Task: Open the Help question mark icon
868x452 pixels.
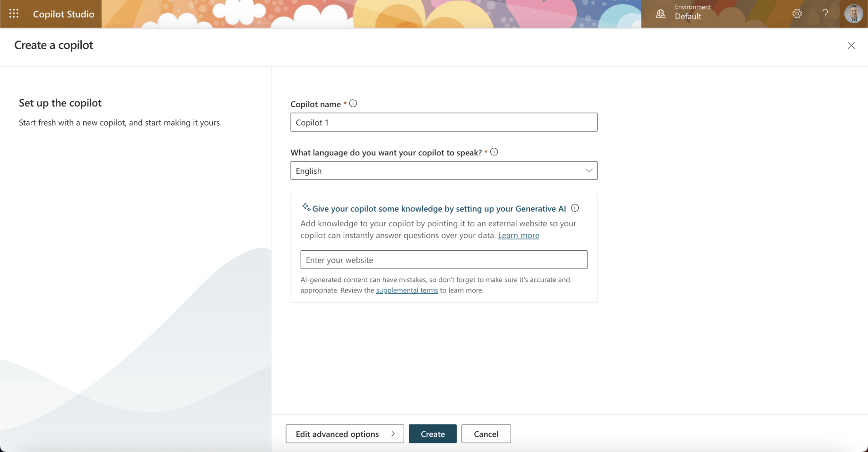Action: [825, 14]
